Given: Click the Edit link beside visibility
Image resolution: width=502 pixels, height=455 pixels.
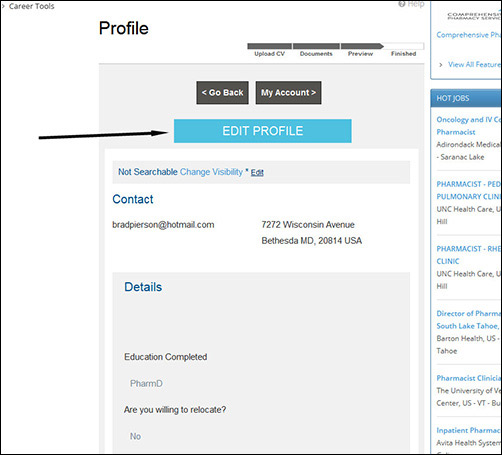Looking at the screenshot, I should 257,172.
